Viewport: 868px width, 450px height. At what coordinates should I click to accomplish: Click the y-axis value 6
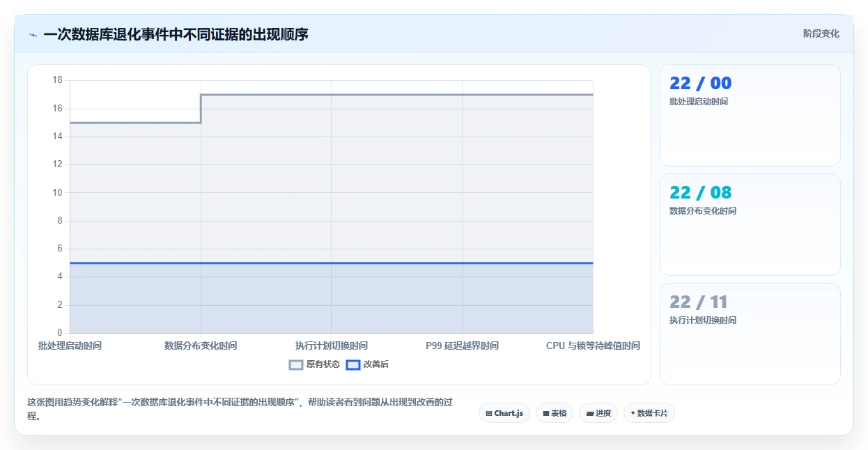(60, 249)
